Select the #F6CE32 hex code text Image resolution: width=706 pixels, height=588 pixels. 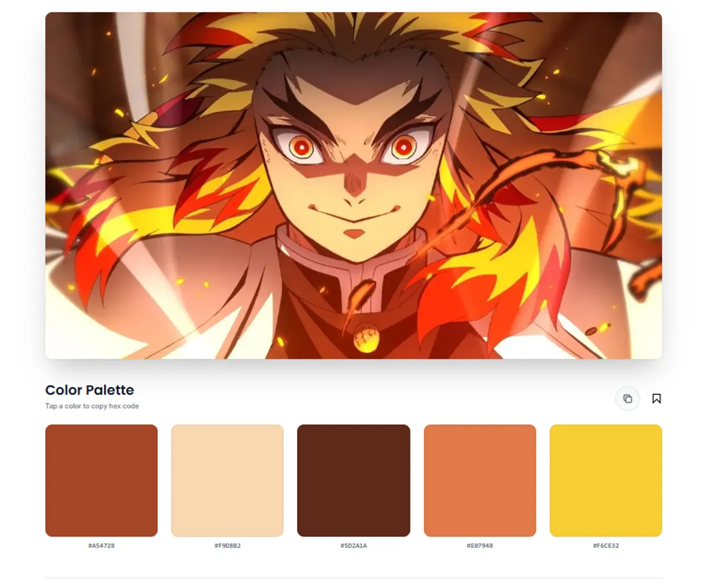pos(605,546)
